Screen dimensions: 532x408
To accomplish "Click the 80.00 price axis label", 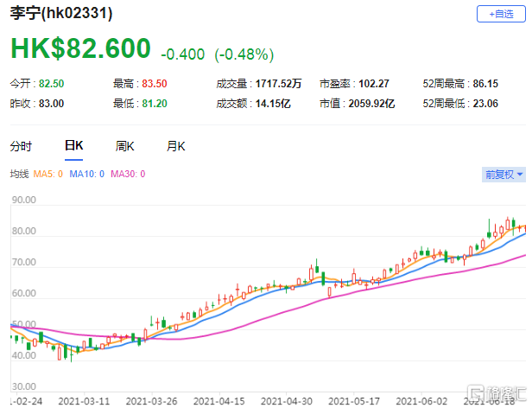I will pyautogui.click(x=24, y=231).
